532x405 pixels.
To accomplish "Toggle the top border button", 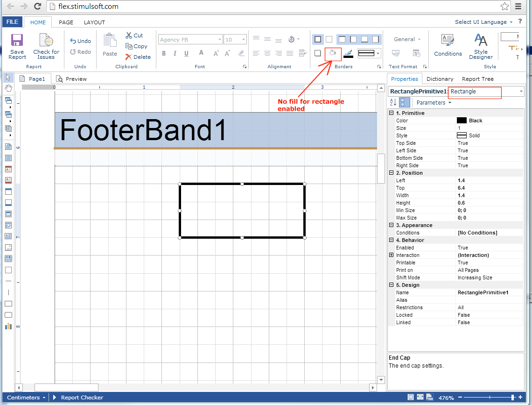I will 342,39.
